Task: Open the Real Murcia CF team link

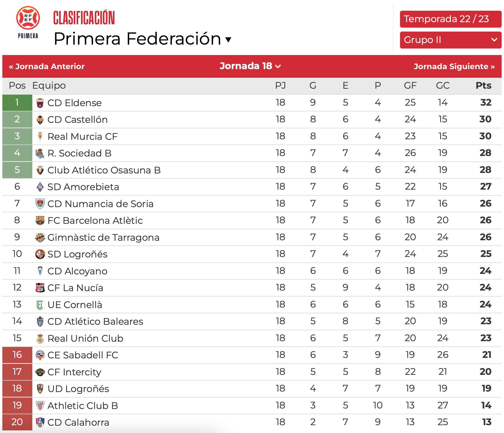Action: point(83,136)
